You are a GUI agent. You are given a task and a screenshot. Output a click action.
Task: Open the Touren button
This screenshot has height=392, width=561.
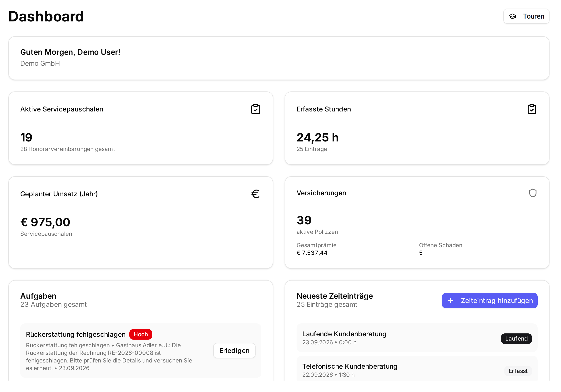point(526,16)
